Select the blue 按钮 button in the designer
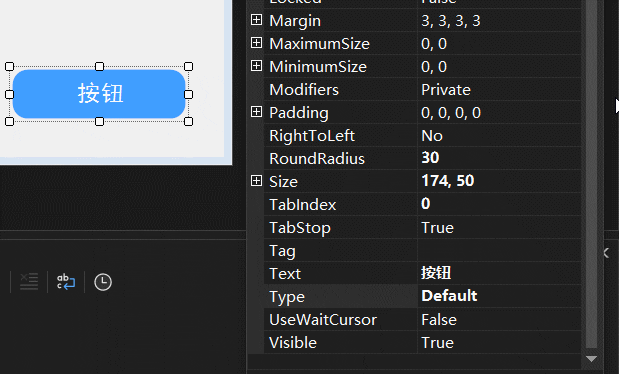The height and width of the screenshot is (374, 619). pyautogui.click(x=99, y=94)
